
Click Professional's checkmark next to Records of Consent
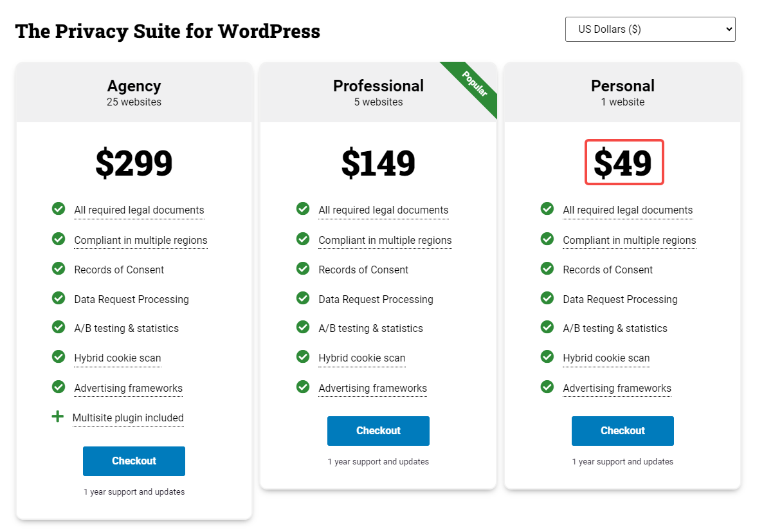303,268
